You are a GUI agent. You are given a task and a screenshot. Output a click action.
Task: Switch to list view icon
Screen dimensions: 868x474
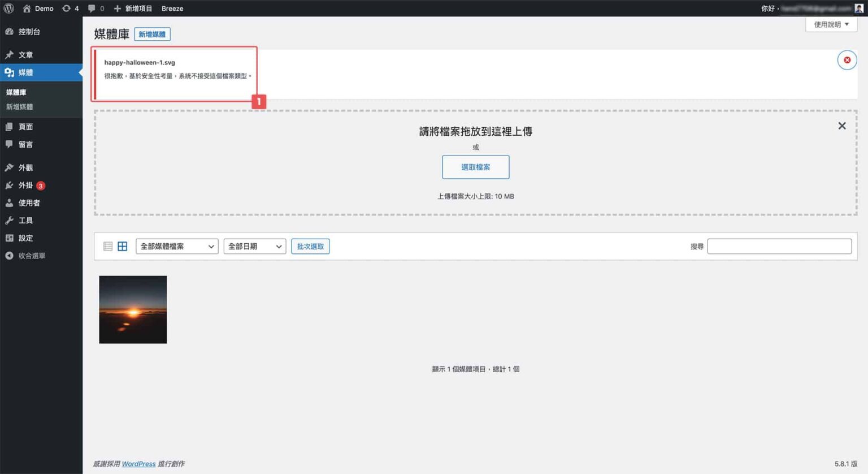(108, 246)
